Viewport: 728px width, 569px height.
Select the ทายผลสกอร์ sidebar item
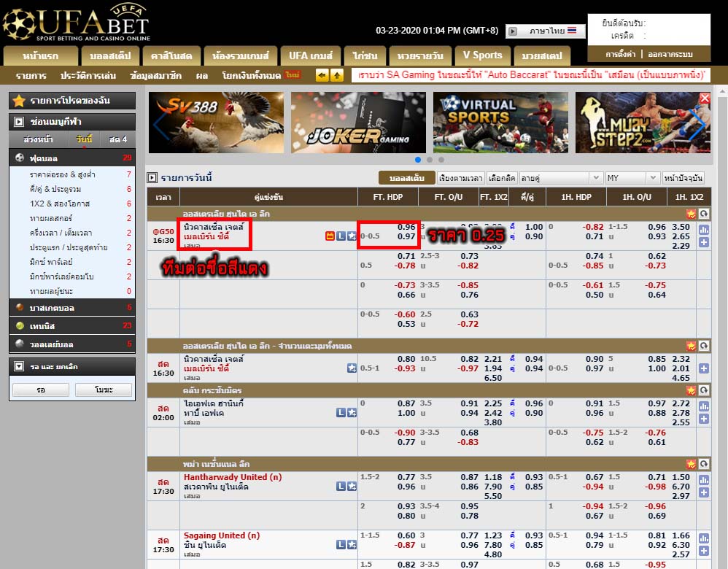coord(51,218)
